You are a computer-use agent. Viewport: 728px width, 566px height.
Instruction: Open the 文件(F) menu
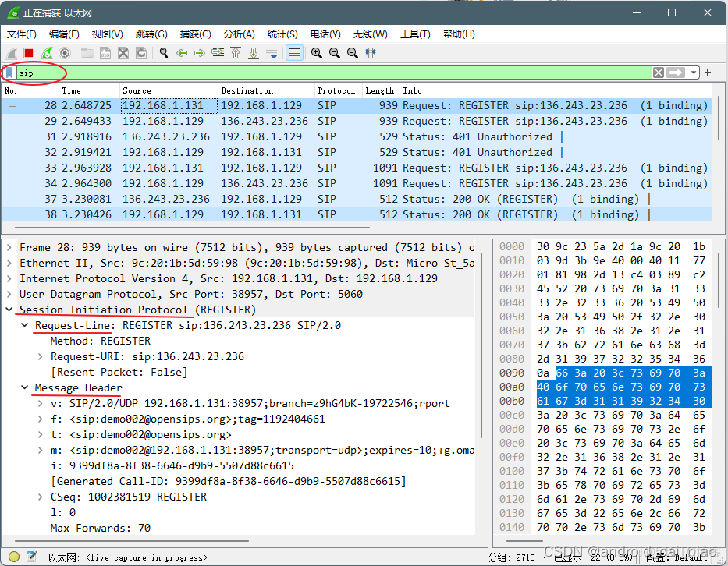click(x=21, y=34)
